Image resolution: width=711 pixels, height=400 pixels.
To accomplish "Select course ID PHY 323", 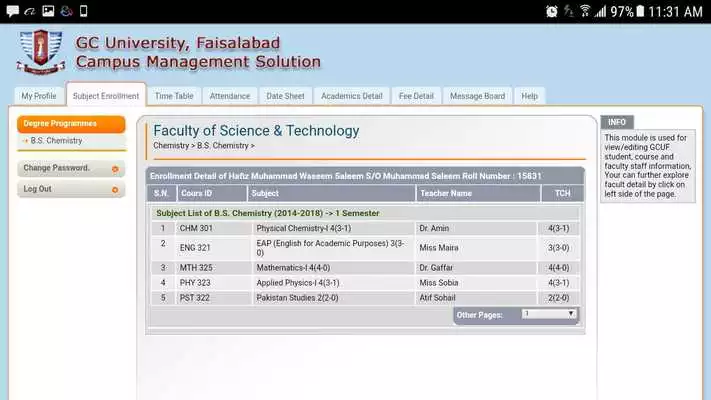I will (x=195, y=283).
